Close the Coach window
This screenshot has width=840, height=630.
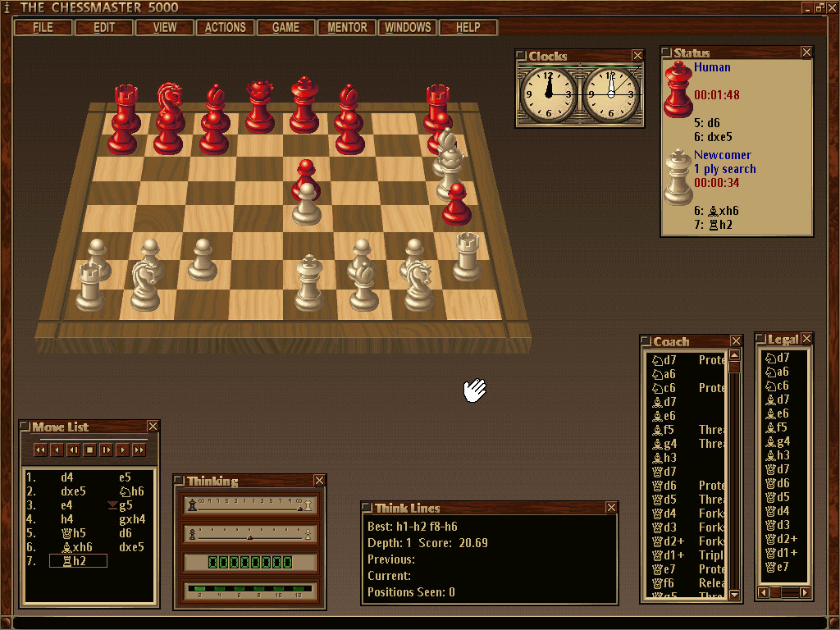[x=736, y=340]
